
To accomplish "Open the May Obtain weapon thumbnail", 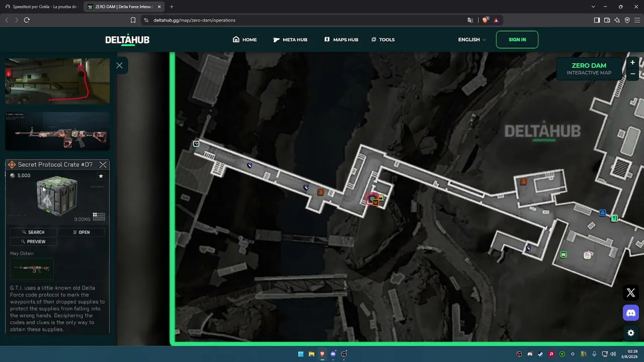I will point(32,269).
